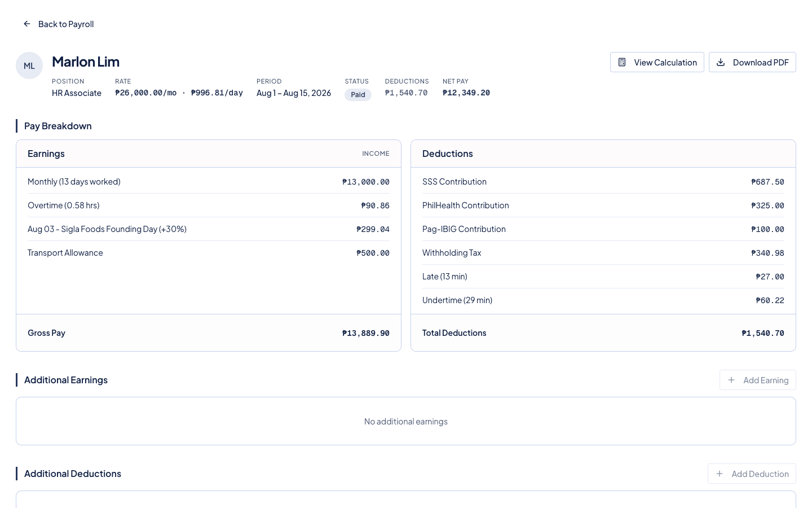Click the calculator icon in View Calculation
Image resolution: width=812 pixels, height=508 pixels.
point(622,62)
